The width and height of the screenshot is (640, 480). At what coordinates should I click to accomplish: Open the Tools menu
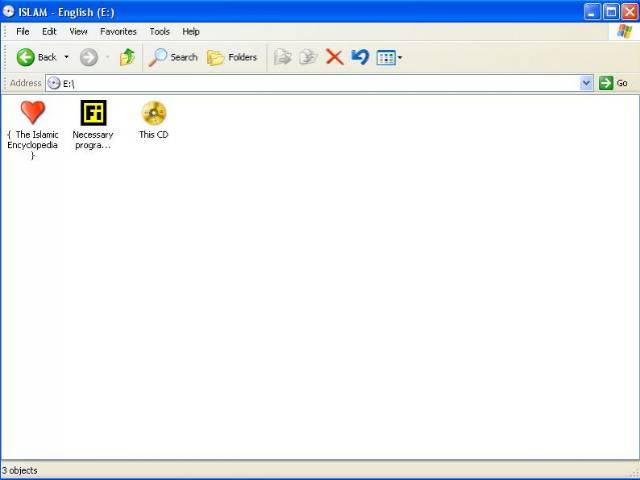click(x=160, y=31)
